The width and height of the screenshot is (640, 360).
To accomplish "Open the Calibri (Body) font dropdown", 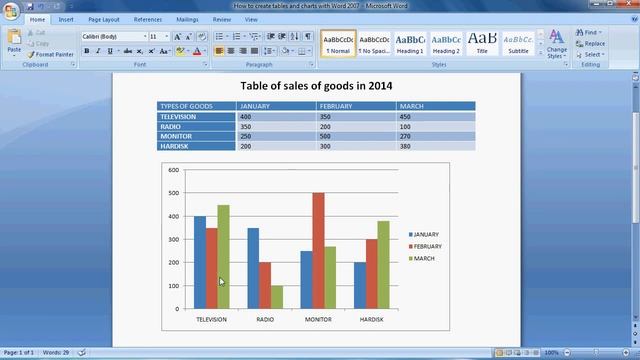I will click(x=145, y=37).
